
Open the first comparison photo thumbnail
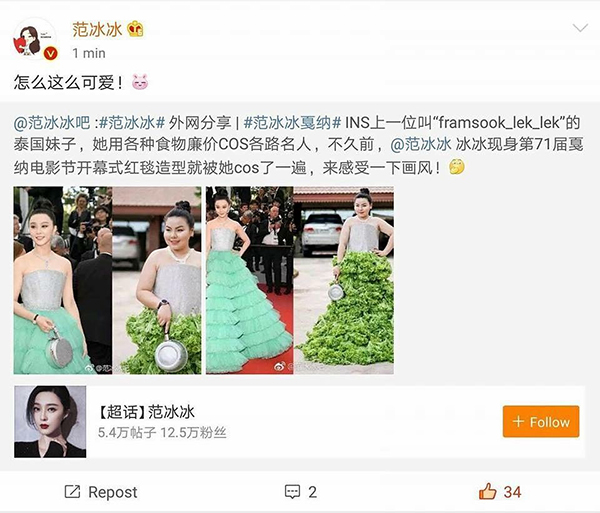pos(107,280)
